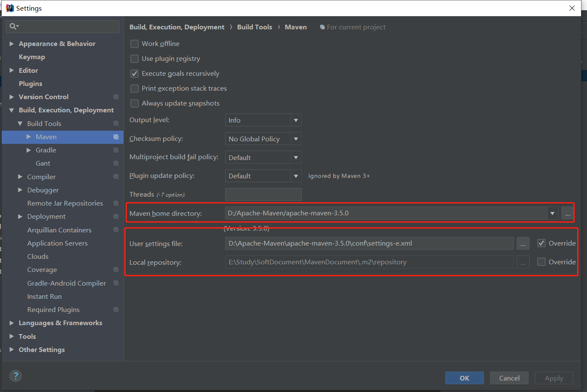Enable Print exception stack traces
The width and height of the screenshot is (587, 392).
135,89
